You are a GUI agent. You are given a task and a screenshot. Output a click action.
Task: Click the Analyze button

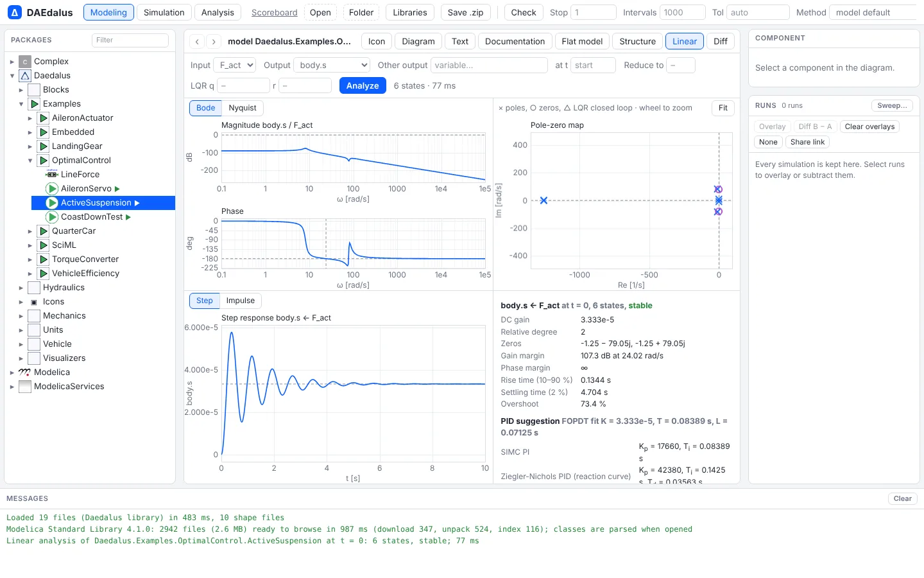(363, 85)
